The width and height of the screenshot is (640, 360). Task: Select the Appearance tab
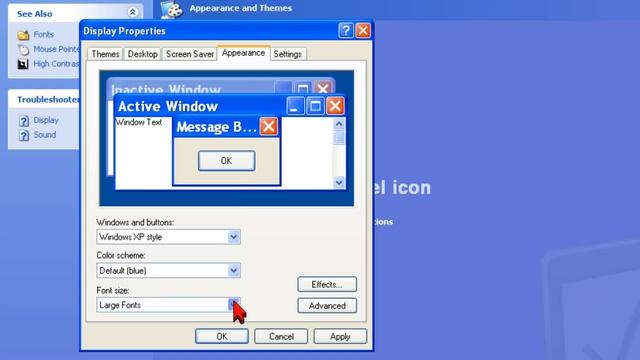(243, 53)
